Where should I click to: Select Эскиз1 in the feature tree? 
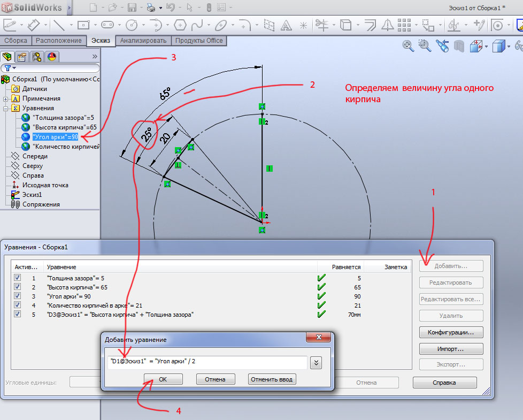32,195
